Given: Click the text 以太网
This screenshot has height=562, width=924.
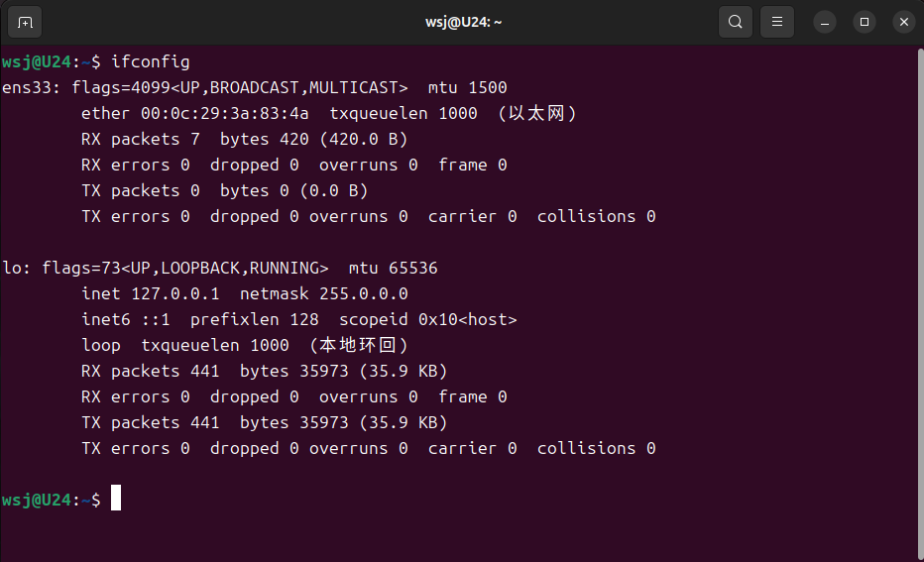Looking at the screenshot, I should tap(536, 113).
